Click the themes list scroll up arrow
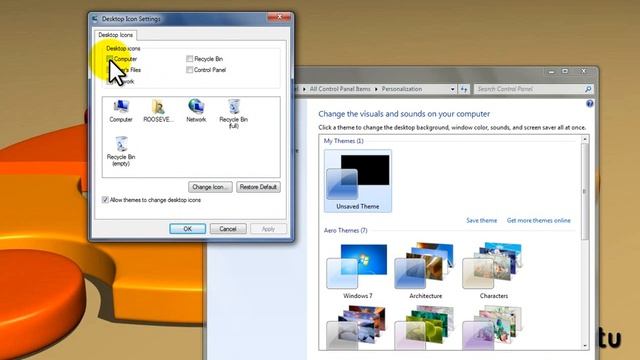 tap(585, 140)
